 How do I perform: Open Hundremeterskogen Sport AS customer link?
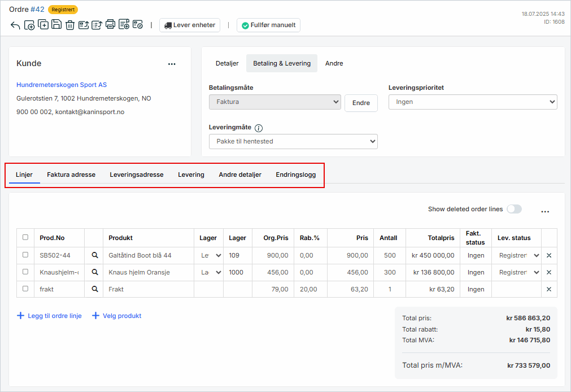62,85
